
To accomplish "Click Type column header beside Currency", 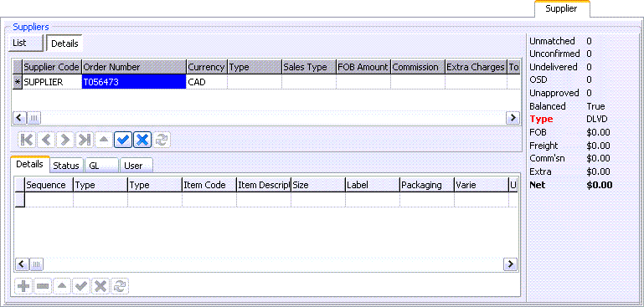I will tap(255, 67).
